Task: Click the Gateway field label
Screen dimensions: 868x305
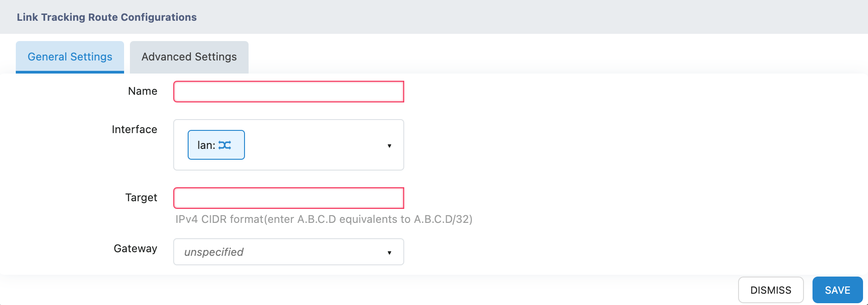Action: tap(135, 249)
